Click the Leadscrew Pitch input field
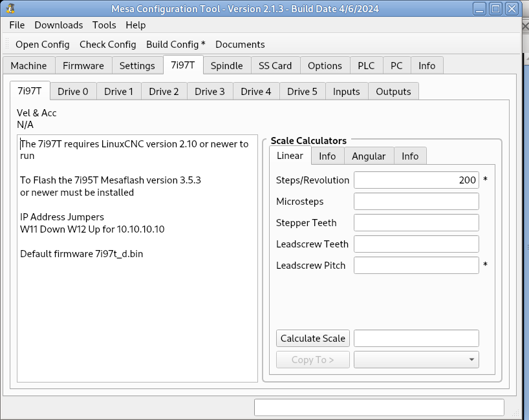The width and height of the screenshot is (529, 420). pyautogui.click(x=416, y=266)
